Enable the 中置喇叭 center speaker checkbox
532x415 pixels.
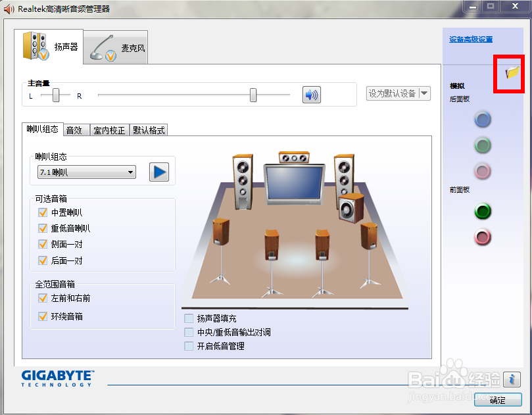point(42,212)
